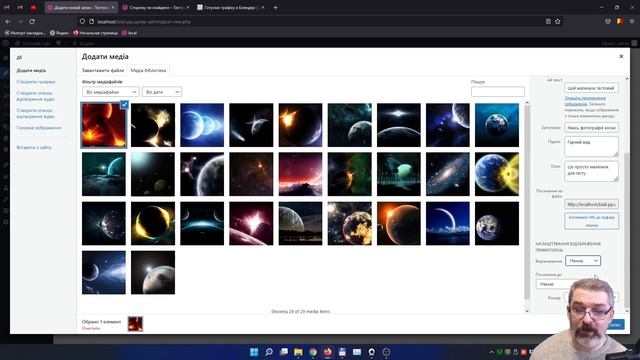Viewport: 640px width, 360px height.
Task: Click the file URL field
Action: tap(591, 204)
